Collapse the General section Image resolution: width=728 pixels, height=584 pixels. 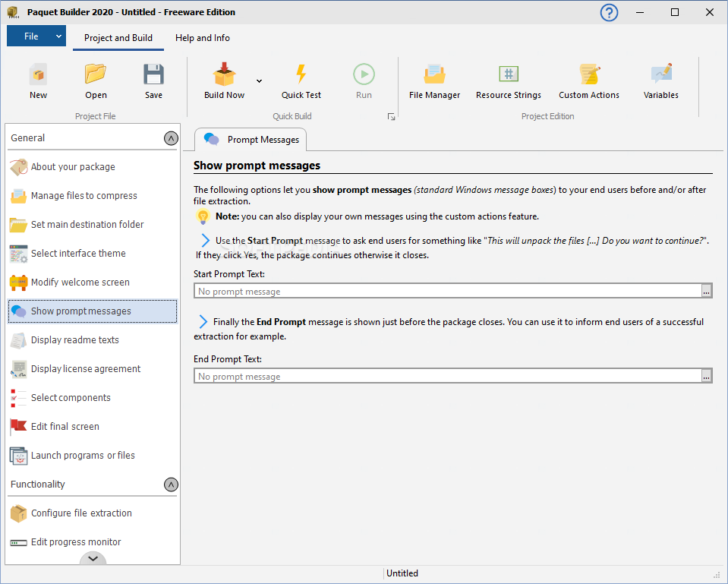pos(171,138)
